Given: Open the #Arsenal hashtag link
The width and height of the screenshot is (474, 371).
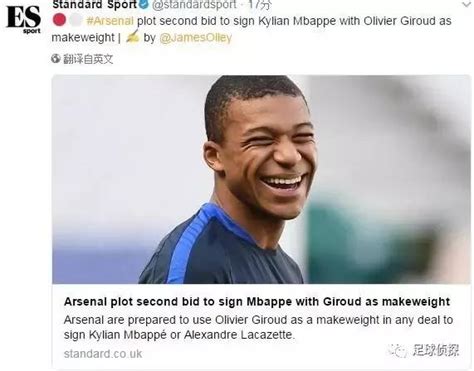Looking at the screenshot, I should coord(110,21).
